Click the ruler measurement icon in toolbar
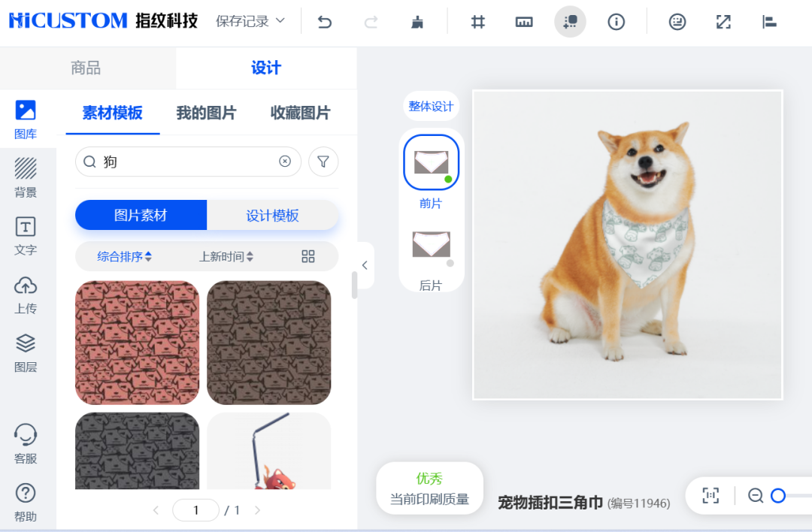This screenshot has height=532, width=812. tap(524, 22)
